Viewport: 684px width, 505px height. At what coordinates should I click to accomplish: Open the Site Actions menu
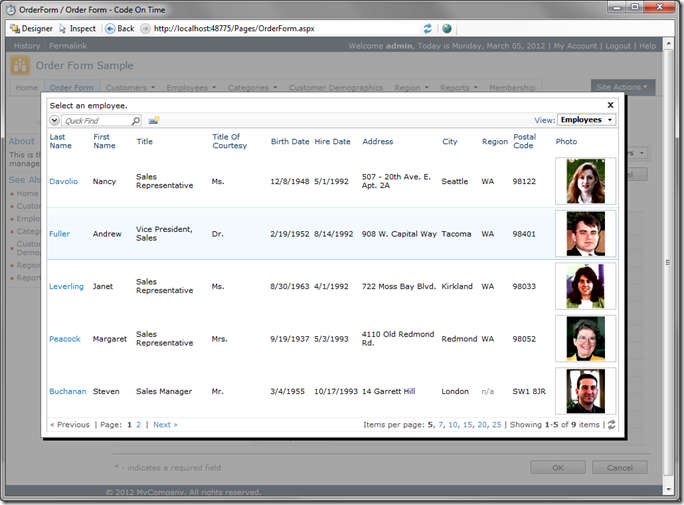point(623,87)
